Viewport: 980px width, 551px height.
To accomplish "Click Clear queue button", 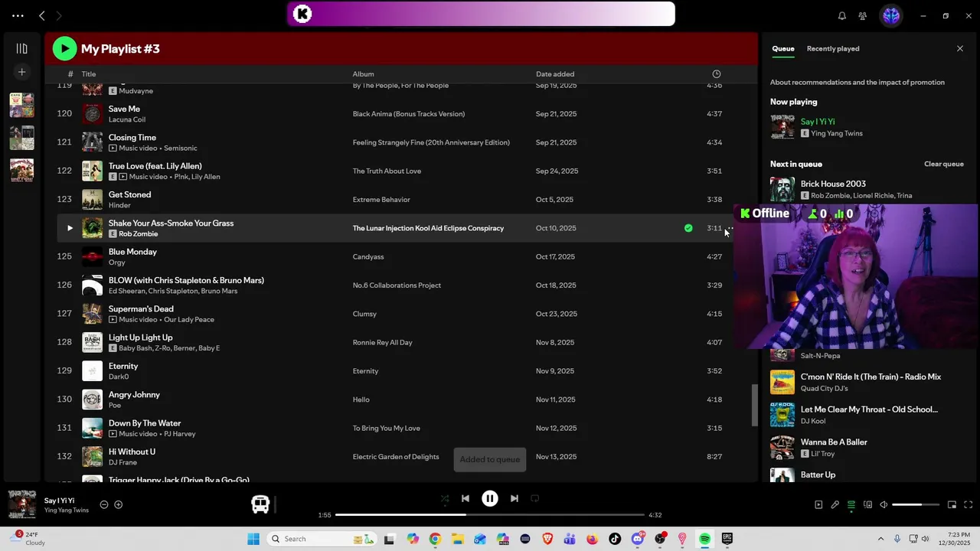I will coord(943,164).
